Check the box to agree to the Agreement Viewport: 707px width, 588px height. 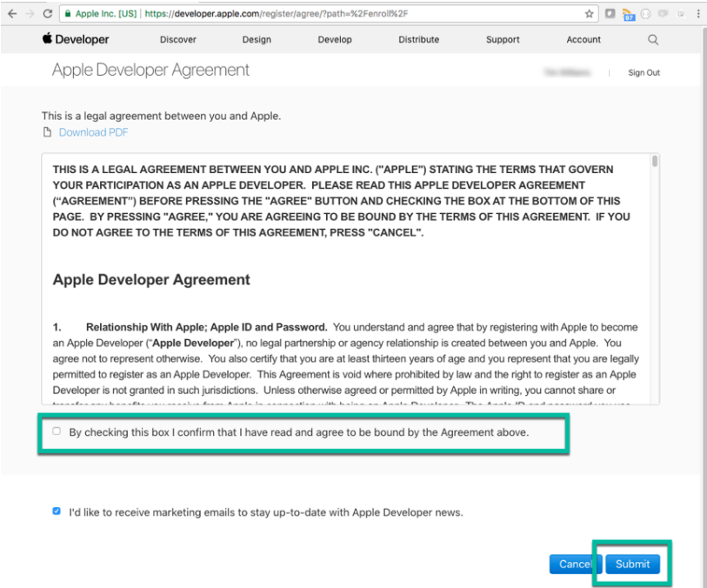56,431
